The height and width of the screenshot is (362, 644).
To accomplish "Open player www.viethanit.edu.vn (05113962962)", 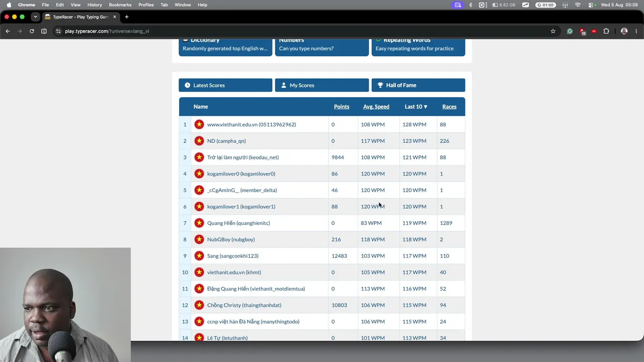I will tap(252, 124).
